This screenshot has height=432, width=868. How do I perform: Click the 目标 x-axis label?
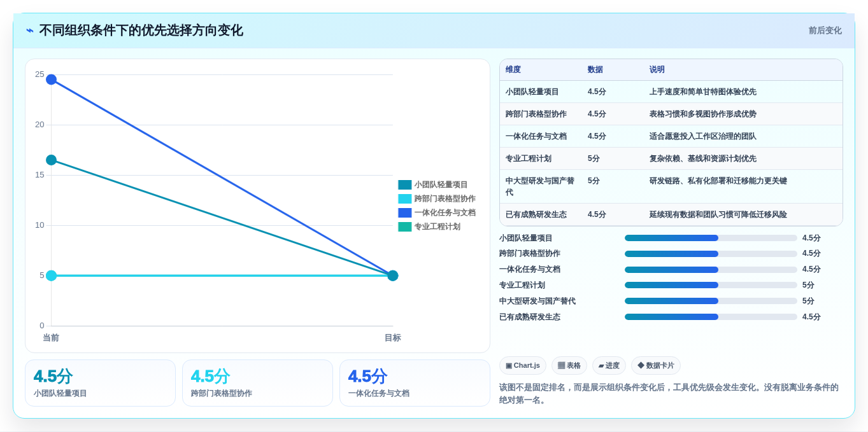[x=393, y=338]
